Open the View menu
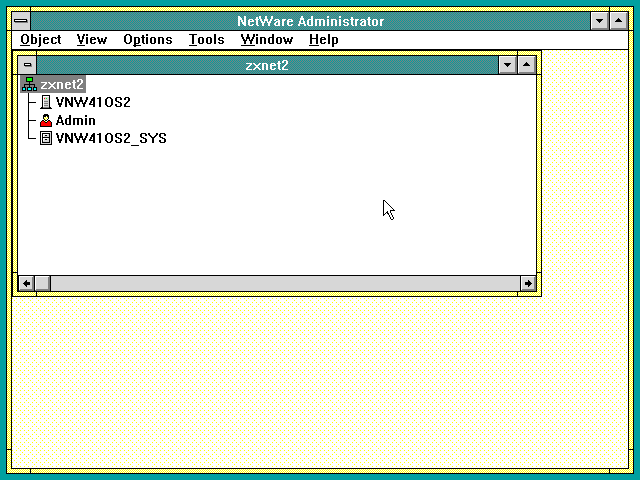The width and height of the screenshot is (640, 480). [x=92, y=40]
